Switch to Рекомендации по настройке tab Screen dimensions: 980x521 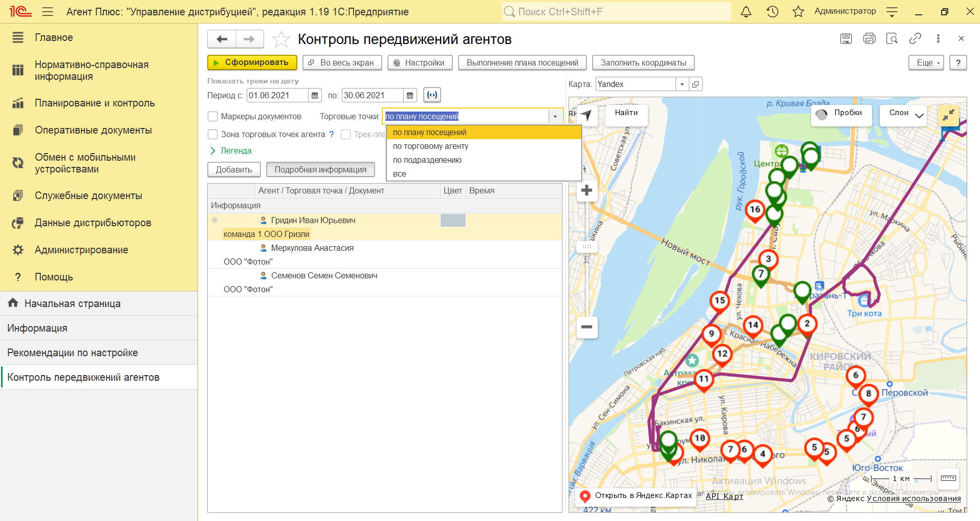click(x=99, y=353)
